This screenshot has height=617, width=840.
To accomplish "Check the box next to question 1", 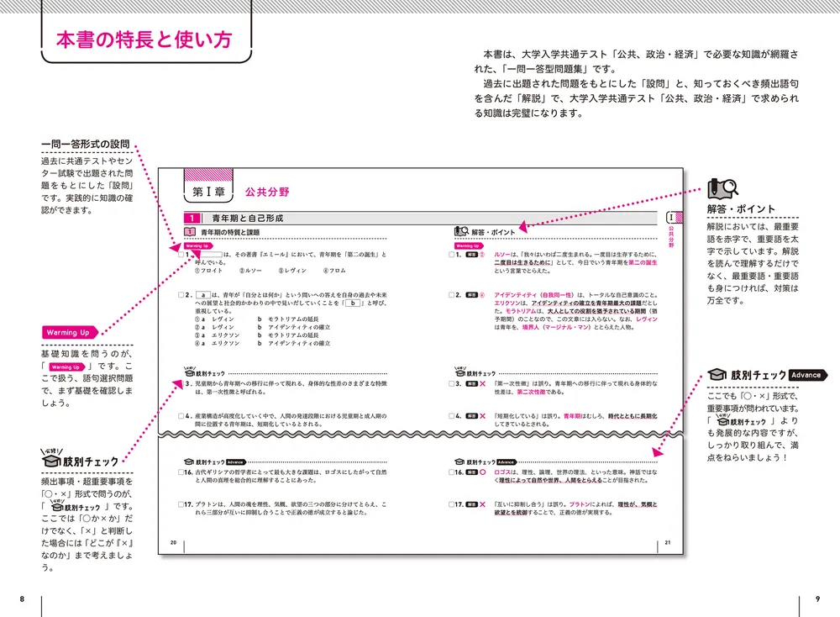I will tap(181, 255).
